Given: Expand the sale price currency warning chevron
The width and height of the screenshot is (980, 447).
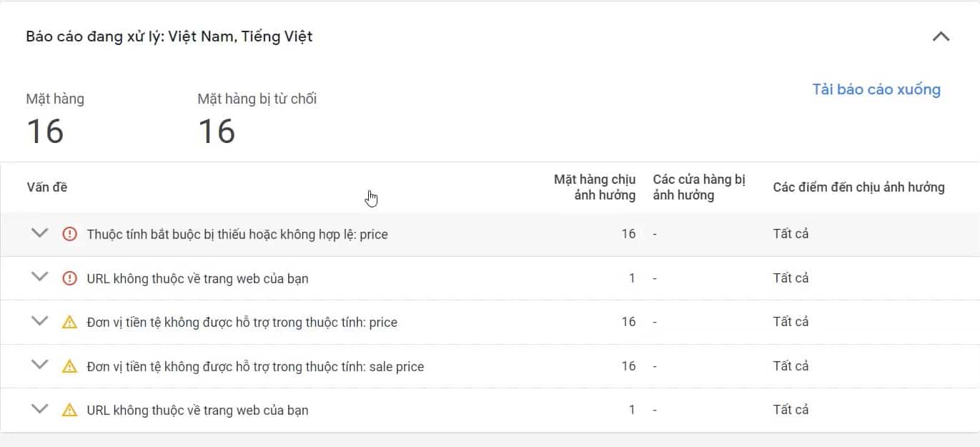Looking at the screenshot, I should (40, 365).
